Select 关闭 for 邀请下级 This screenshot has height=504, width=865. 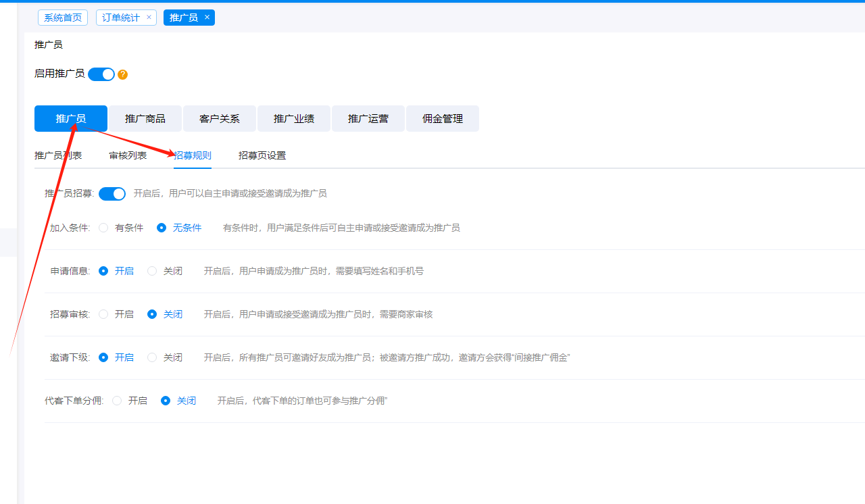152,357
